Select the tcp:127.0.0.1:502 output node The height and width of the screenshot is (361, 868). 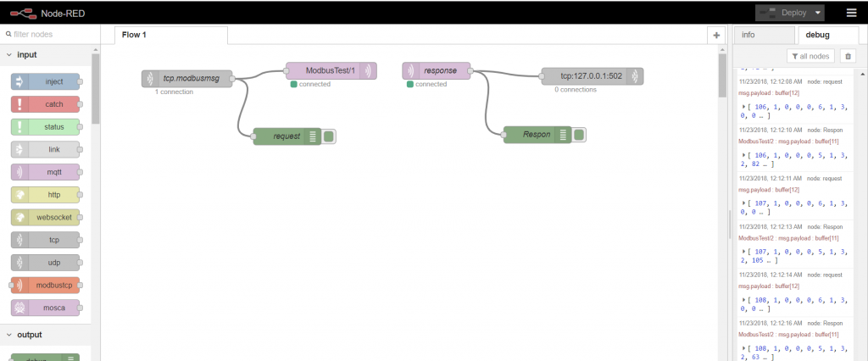(592, 76)
